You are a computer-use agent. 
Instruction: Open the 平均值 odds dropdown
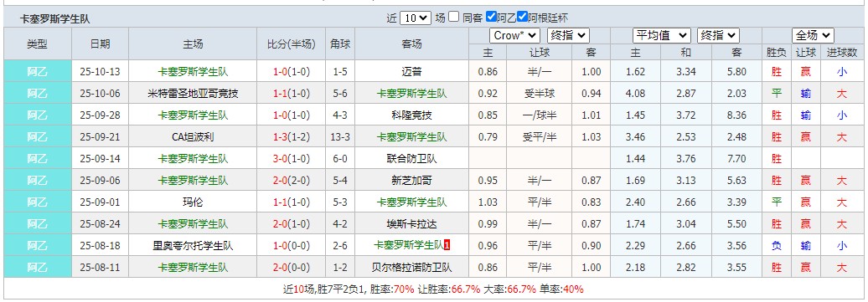[662, 35]
